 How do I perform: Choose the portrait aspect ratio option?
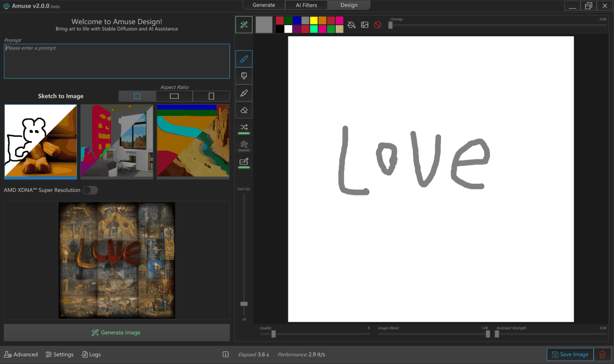pyautogui.click(x=211, y=96)
